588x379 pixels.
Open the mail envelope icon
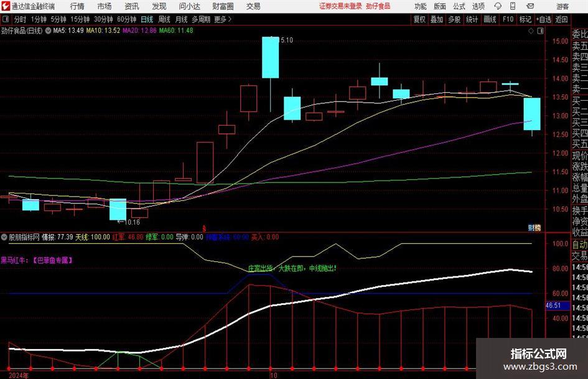(x=530, y=6)
